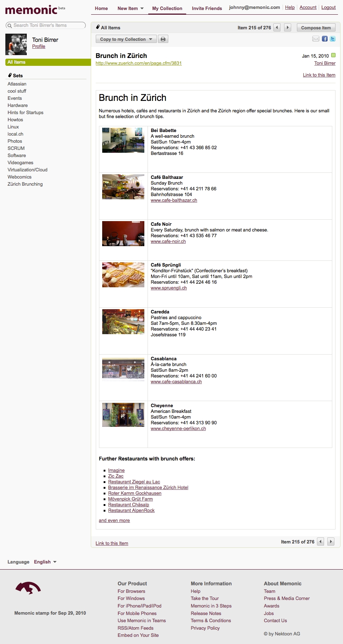Viewport: 343px width, 644px height.
Task: Share item via email envelope icon
Action: click(316, 39)
